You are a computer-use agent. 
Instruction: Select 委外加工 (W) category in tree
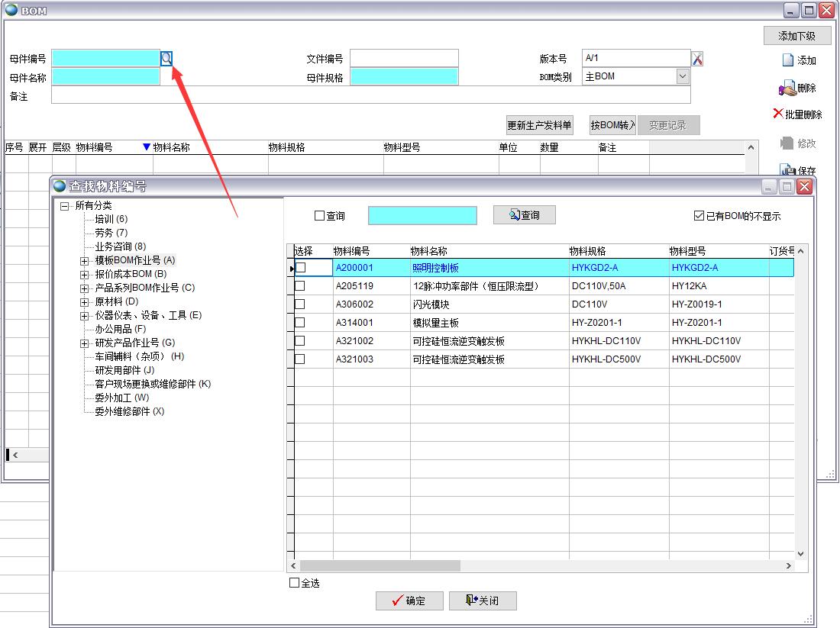click(121, 398)
